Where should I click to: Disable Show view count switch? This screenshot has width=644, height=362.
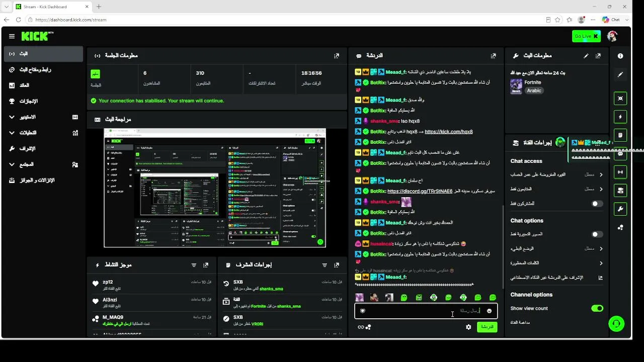tap(597, 308)
